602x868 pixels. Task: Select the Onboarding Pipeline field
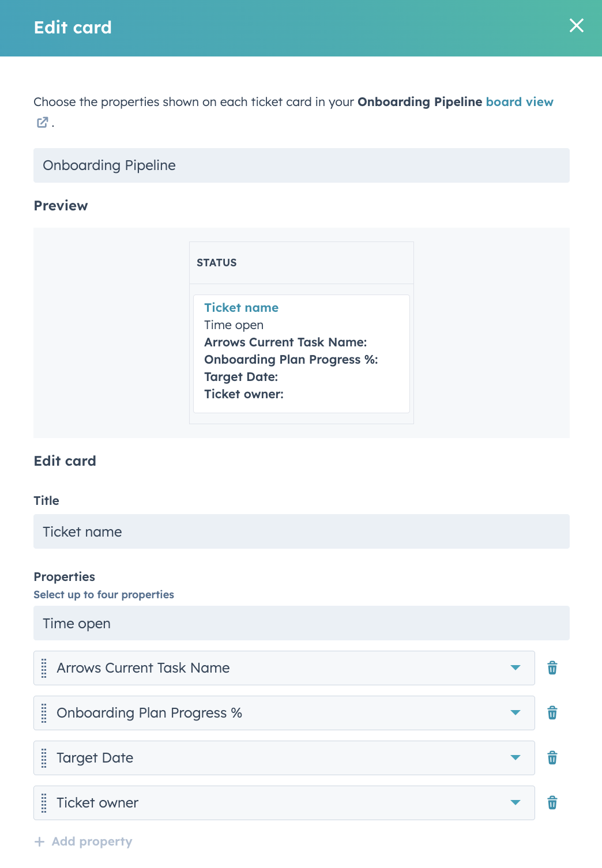(x=302, y=165)
